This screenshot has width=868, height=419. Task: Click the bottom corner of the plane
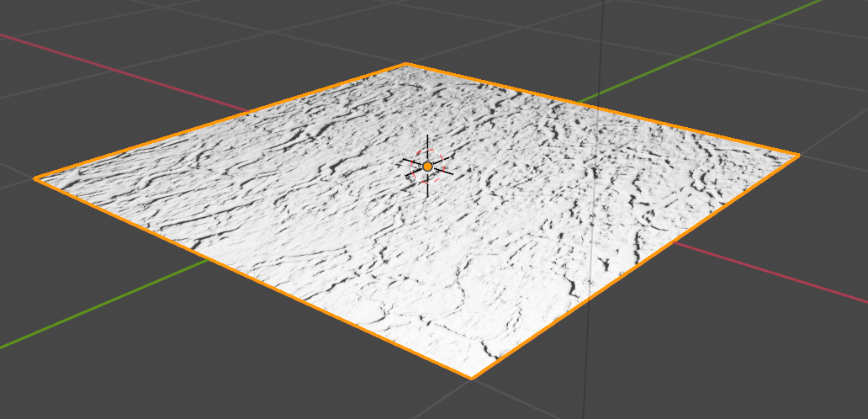472,377
